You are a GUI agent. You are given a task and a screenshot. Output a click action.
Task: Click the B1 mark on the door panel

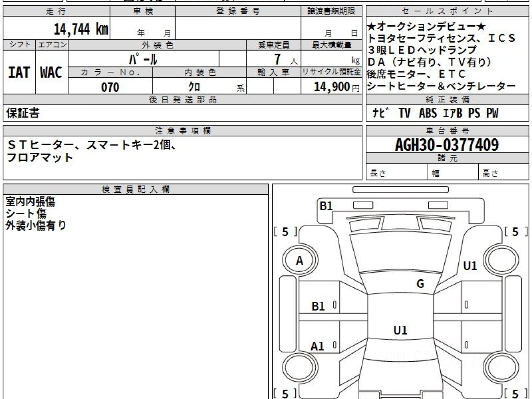[x=318, y=306]
